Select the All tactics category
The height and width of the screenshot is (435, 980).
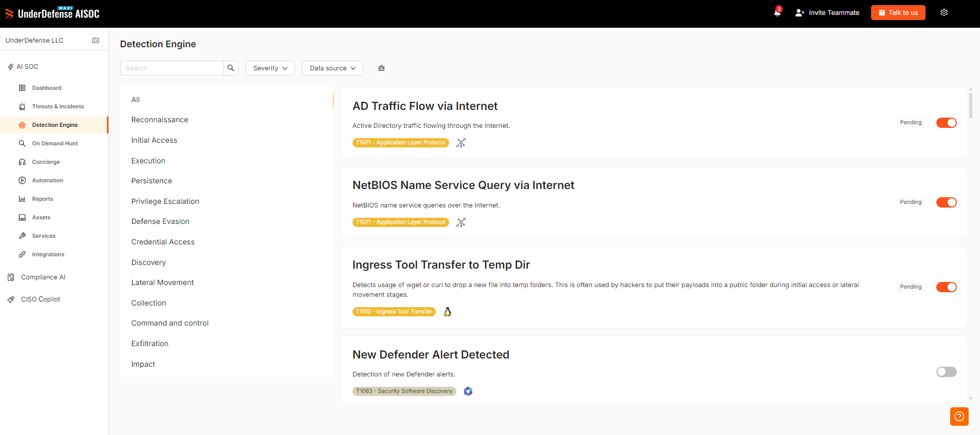click(x=136, y=100)
